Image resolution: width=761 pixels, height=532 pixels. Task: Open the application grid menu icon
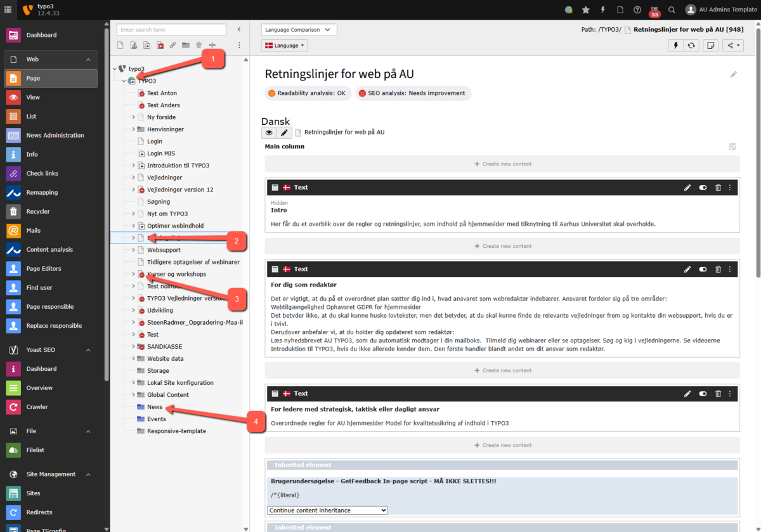click(x=8, y=10)
